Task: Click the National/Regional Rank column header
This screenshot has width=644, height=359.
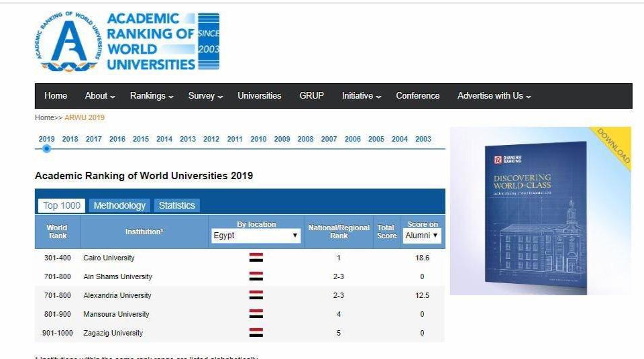Action: pyautogui.click(x=339, y=232)
